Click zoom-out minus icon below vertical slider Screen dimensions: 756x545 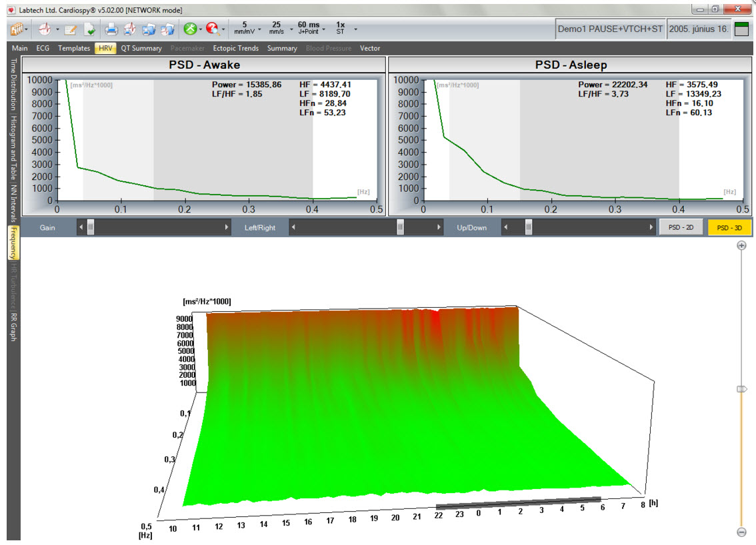tap(741, 532)
